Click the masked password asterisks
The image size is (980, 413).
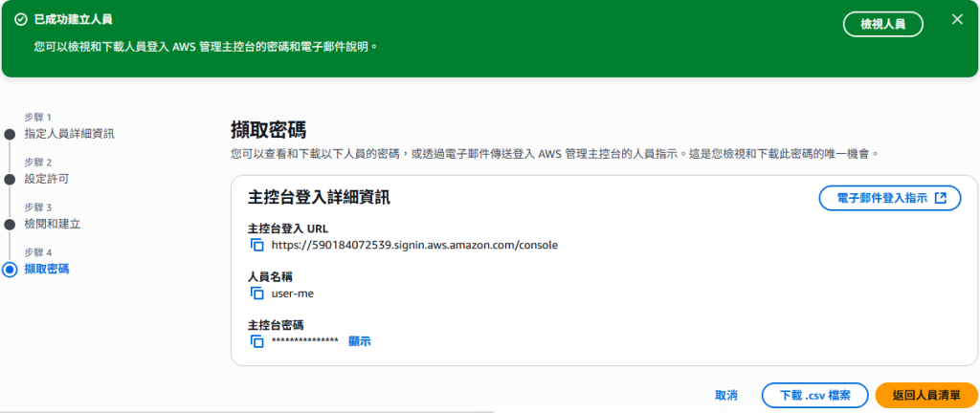pyautogui.click(x=305, y=340)
